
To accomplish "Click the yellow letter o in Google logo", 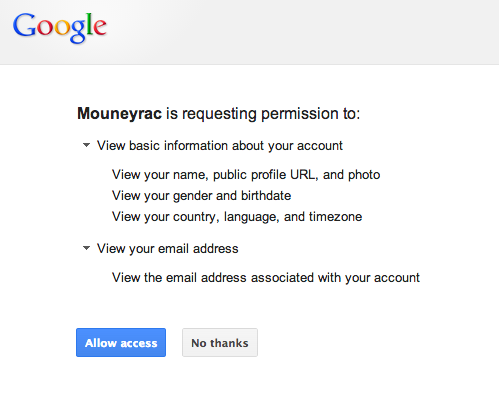I will click(x=61, y=28).
